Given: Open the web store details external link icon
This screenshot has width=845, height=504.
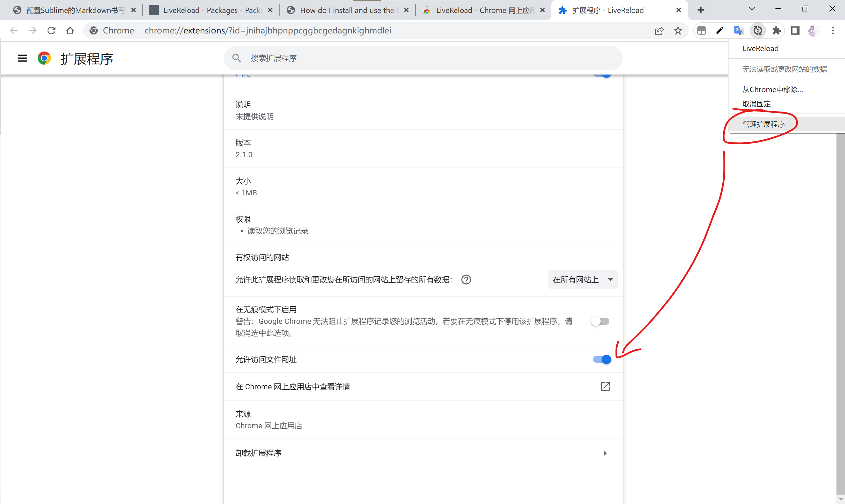Looking at the screenshot, I should (x=605, y=386).
